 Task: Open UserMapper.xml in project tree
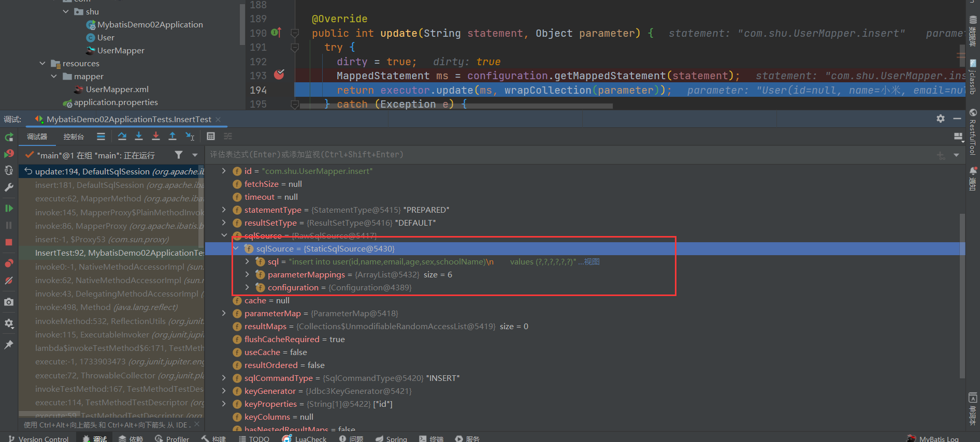[117, 89]
